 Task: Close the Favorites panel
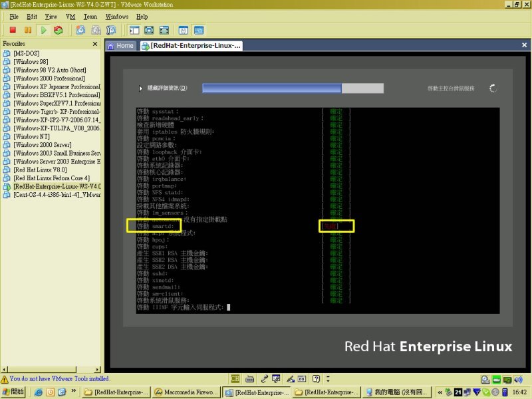pyautogui.click(x=95, y=44)
